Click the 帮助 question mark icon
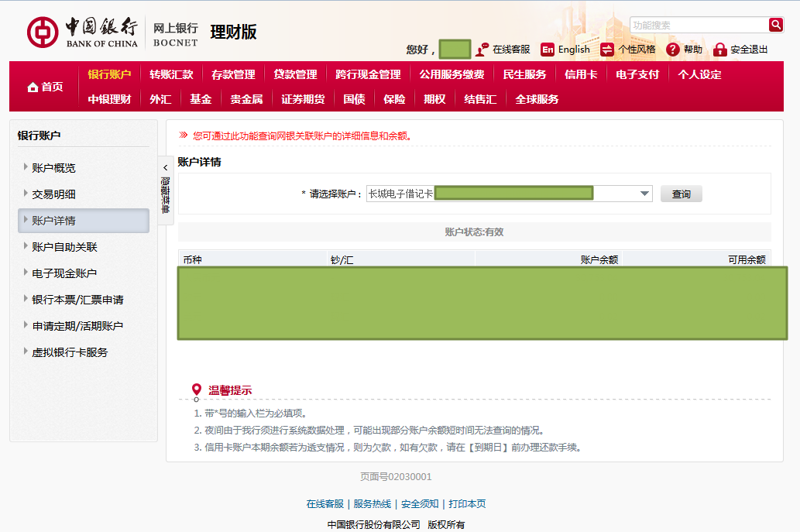Image resolution: width=800 pixels, height=532 pixels. click(673, 50)
